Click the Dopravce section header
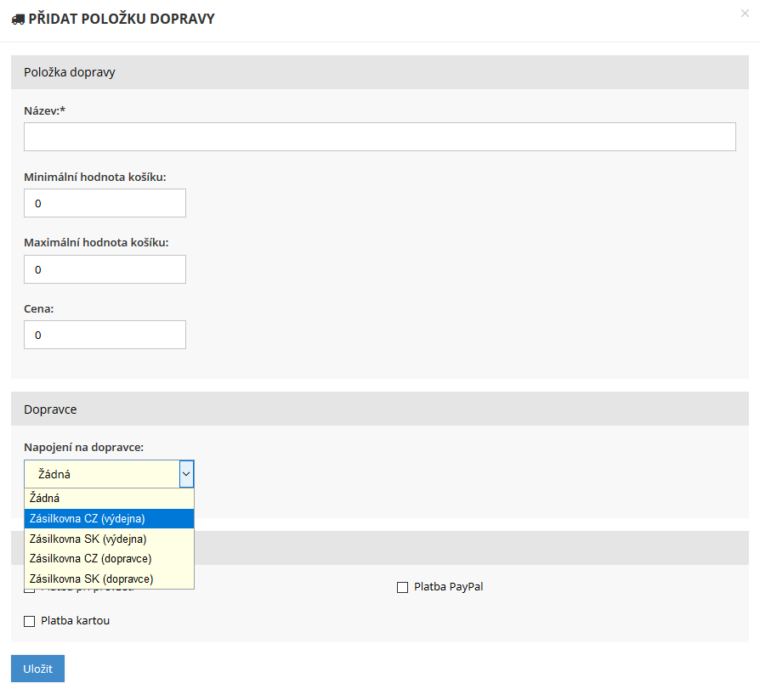Viewport: 760px width, 700px height. click(x=380, y=409)
